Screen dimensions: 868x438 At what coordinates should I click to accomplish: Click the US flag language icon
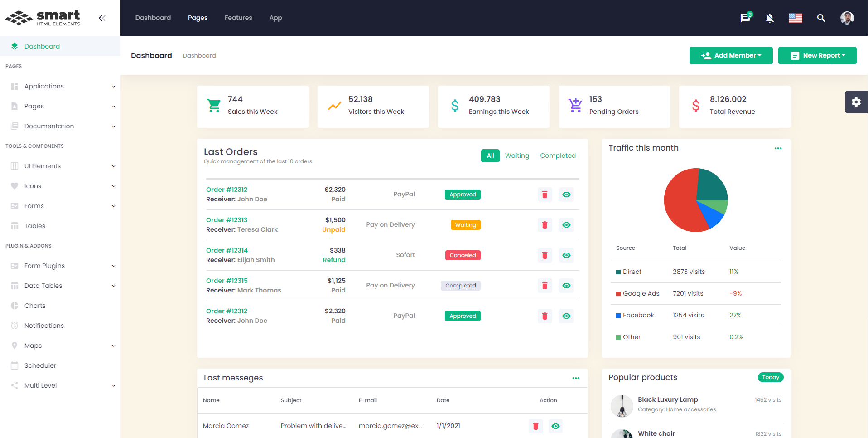tap(795, 18)
